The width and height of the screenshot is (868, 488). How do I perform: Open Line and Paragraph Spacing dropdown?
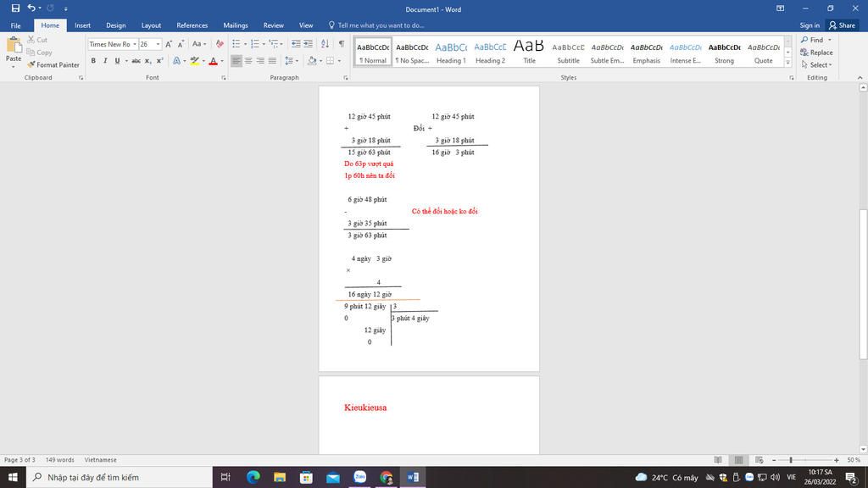292,61
